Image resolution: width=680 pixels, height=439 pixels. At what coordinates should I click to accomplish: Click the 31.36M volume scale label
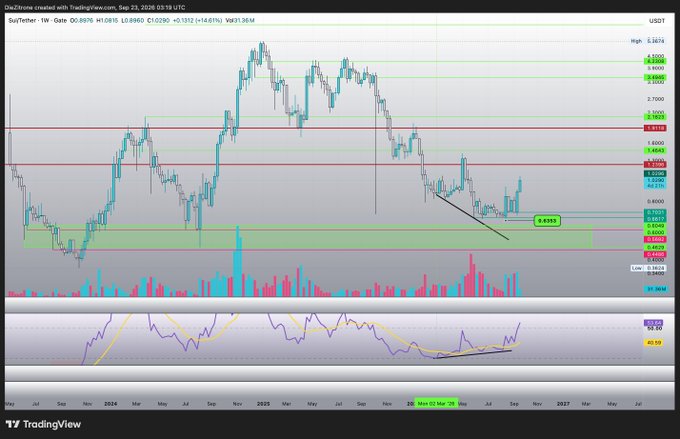coord(655,289)
